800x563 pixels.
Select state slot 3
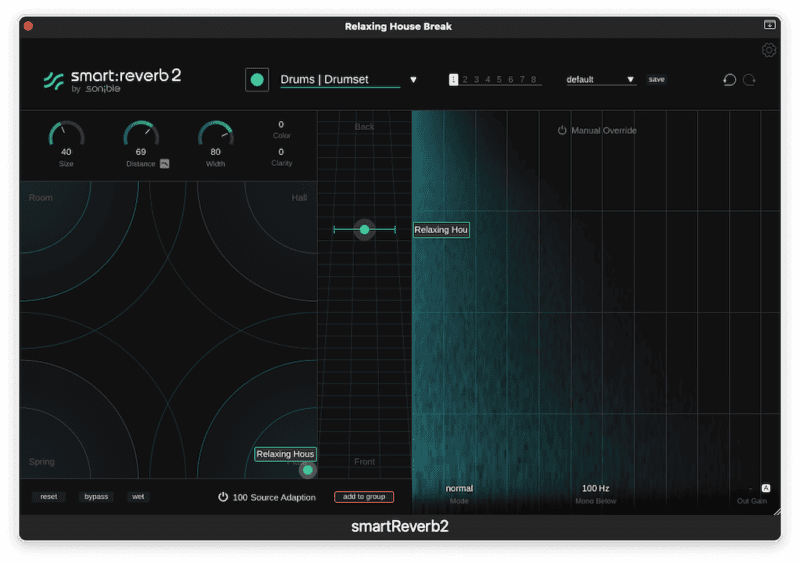(477, 80)
